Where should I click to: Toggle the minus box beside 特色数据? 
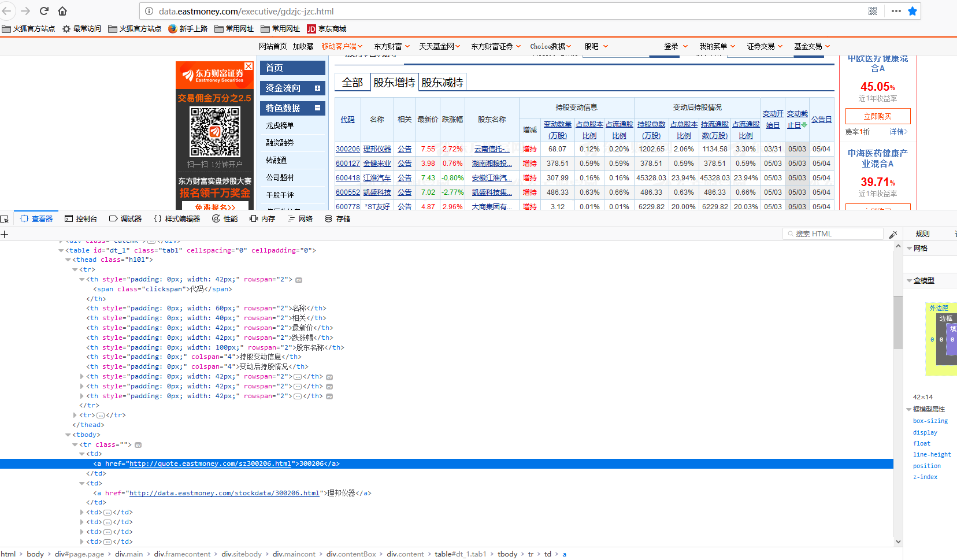pyautogui.click(x=317, y=108)
